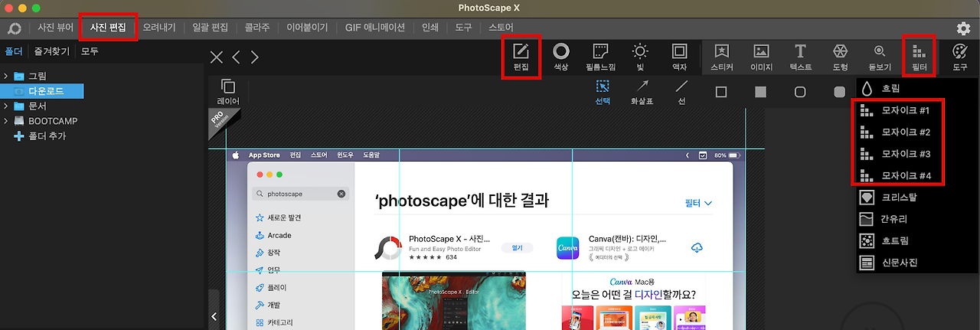
Task: Switch to the 이어붙이기 tab
Action: [307, 28]
